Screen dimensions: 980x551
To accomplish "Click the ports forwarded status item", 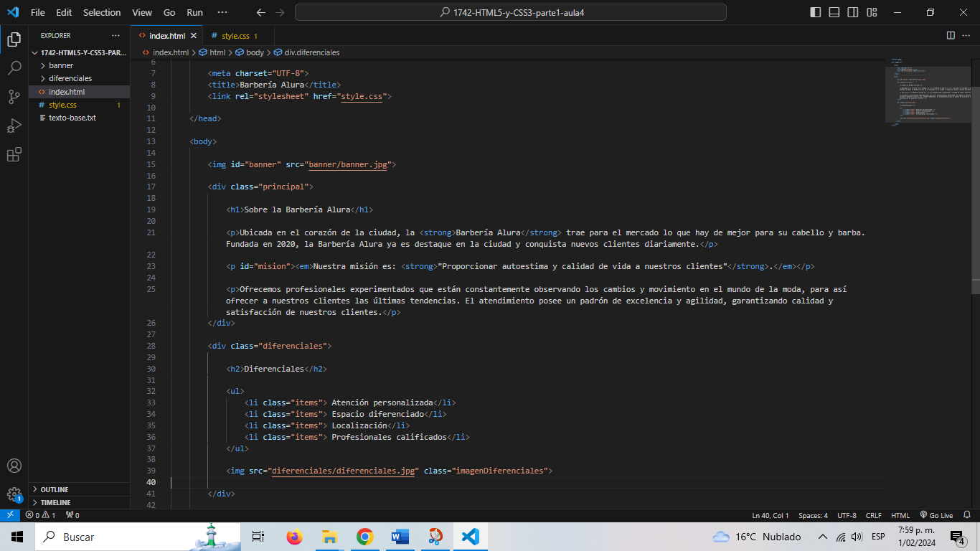I will pos(72,515).
